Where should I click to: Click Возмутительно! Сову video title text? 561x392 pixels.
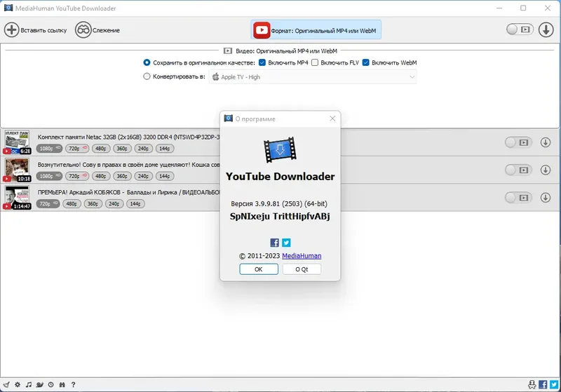click(x=128, y=165)
